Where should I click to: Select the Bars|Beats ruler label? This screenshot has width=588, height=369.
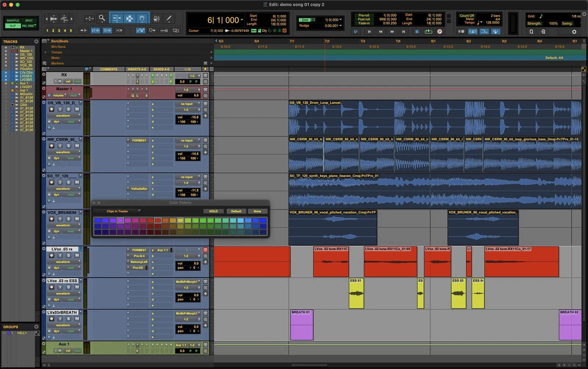pyautogui.click(x=60, y=41)
